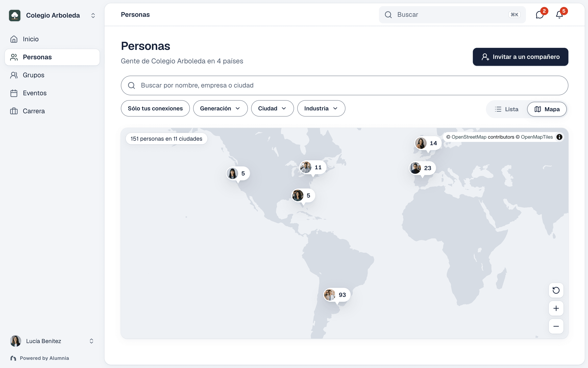The width and height of the screenshot is (588, 368).
Task: Go to Inicio in sidebar
Action: pyautogui.click(x=52, y=39)
